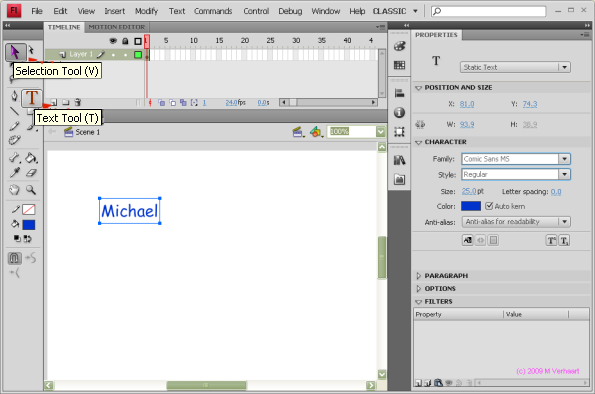
Task: Toggle Layer 1 green outline square
Action: click(138, 55)
